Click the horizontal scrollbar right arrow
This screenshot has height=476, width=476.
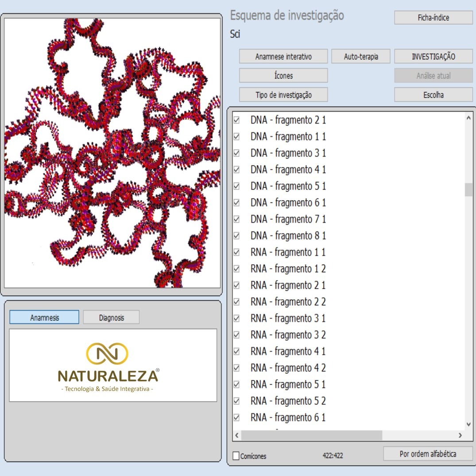click(x=460, y=436)
